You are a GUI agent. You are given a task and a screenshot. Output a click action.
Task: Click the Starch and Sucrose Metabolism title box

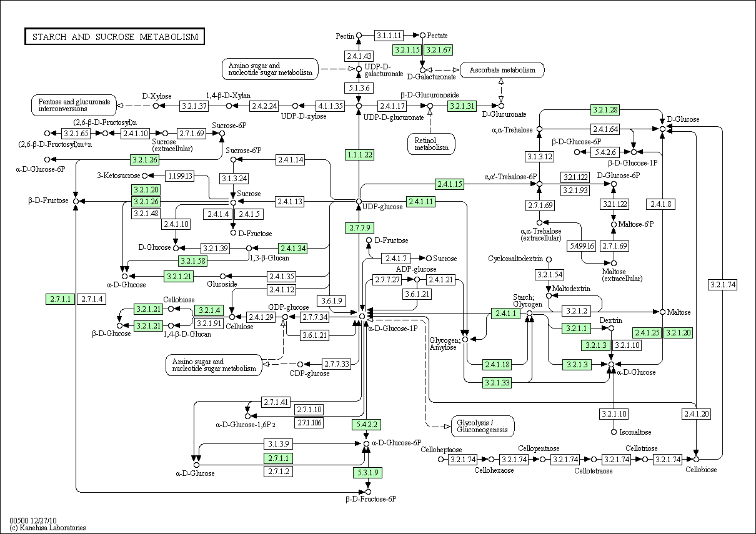click(115, 37)
